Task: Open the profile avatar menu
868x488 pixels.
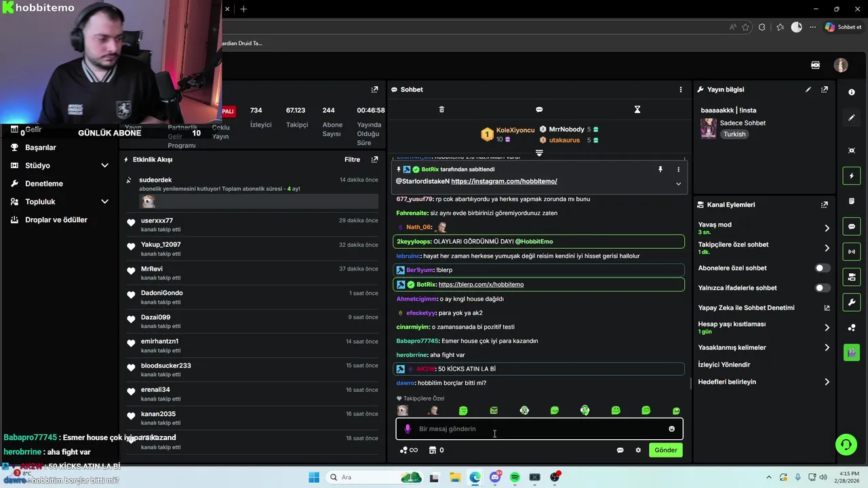Action: click(x=841, y=65)
